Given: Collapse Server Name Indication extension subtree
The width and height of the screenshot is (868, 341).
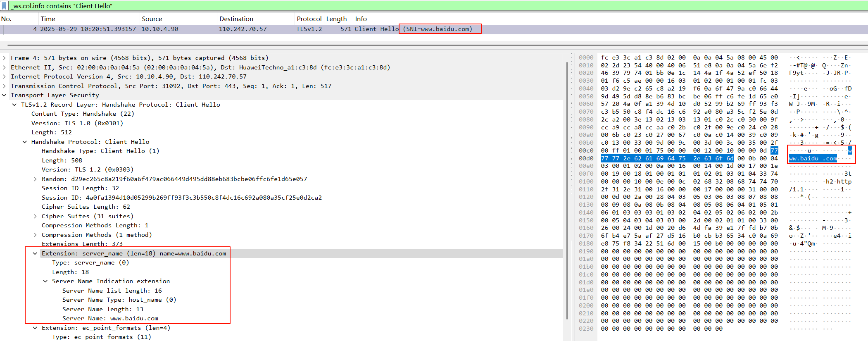Looking at the screenshot, I should (x=45, y=281).
